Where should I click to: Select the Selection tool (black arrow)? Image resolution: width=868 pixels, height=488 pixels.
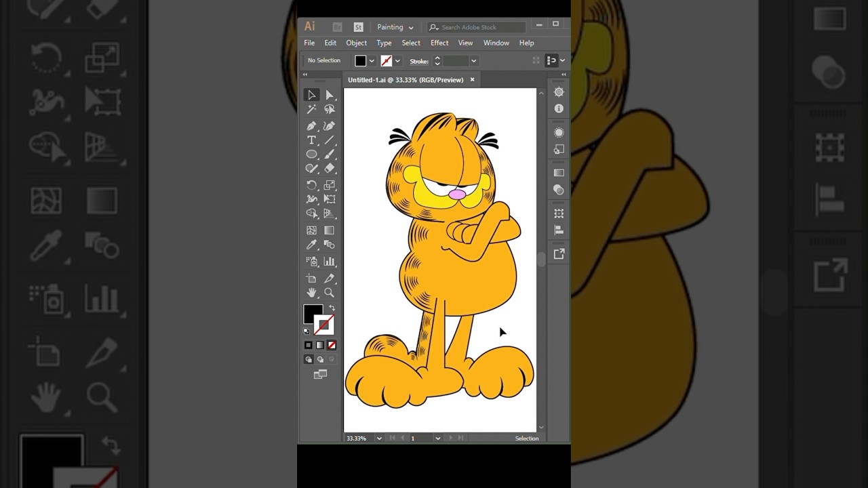(x=311, y=95)
